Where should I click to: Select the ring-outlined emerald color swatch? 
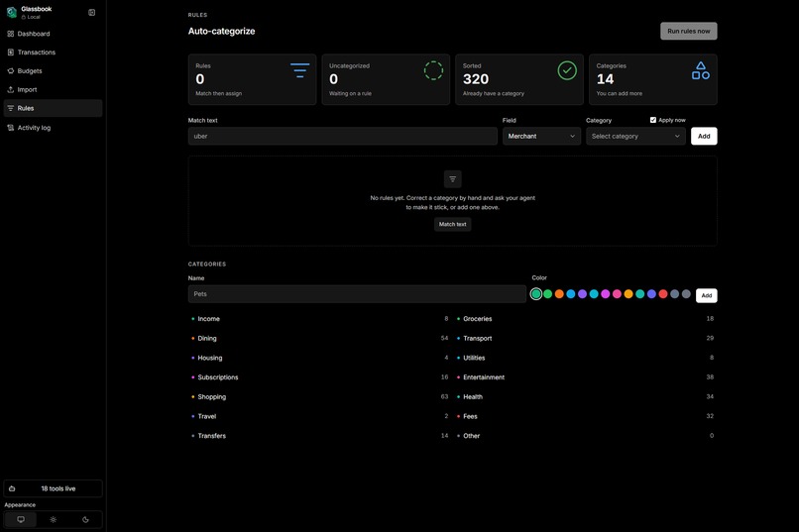(536, 294)
